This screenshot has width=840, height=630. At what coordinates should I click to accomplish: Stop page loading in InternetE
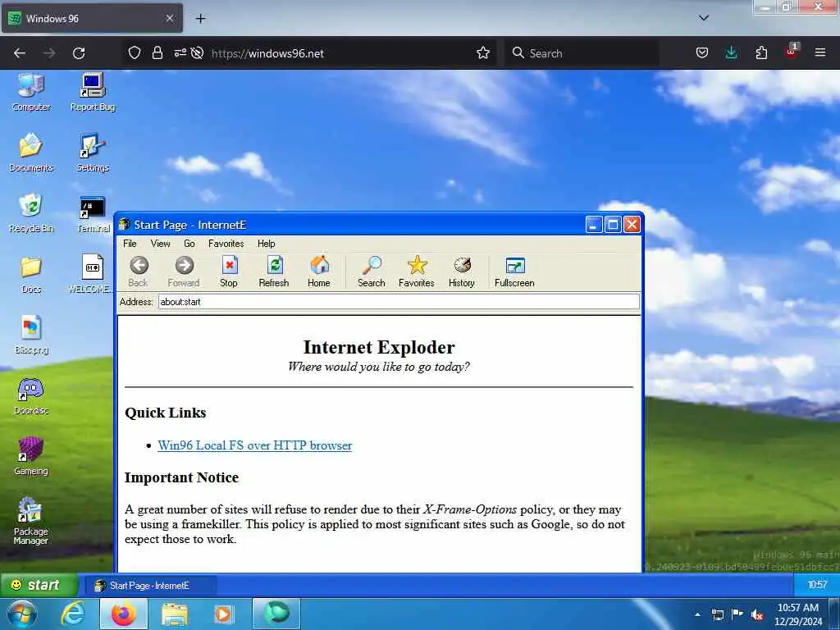pyautogui.click(x=229, y=272)
